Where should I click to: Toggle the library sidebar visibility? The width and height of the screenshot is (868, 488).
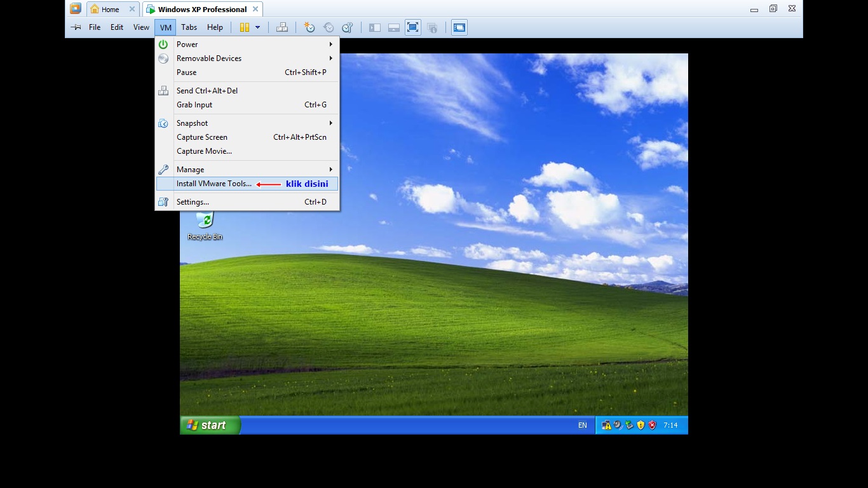pos(374,27)
